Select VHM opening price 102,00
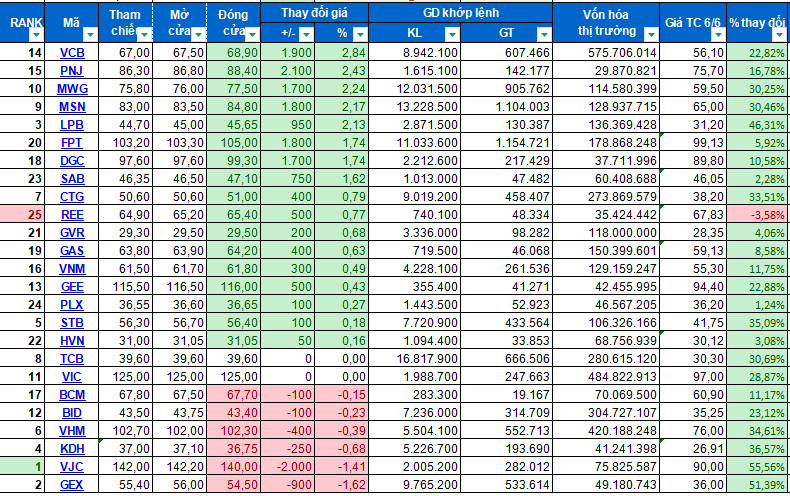This screenshot has width=790, height=496. pyautogui.click(x=179, y=431)
